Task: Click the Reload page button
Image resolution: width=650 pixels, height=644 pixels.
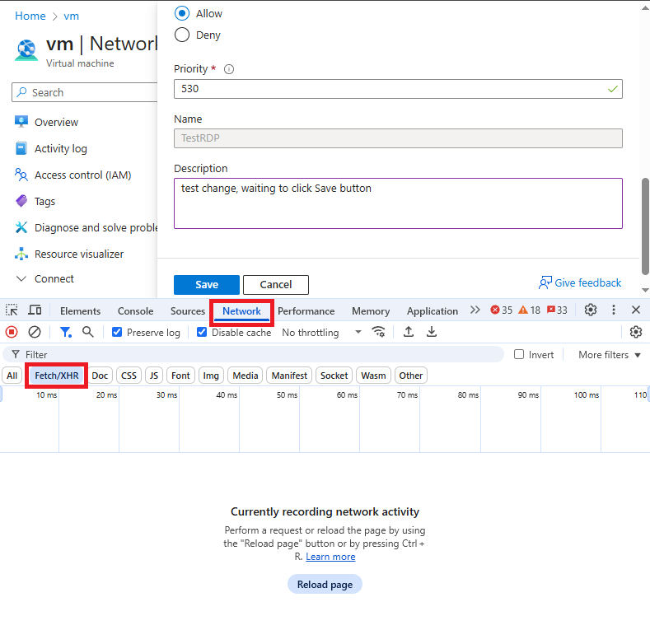Action: (x=325, y=585)
